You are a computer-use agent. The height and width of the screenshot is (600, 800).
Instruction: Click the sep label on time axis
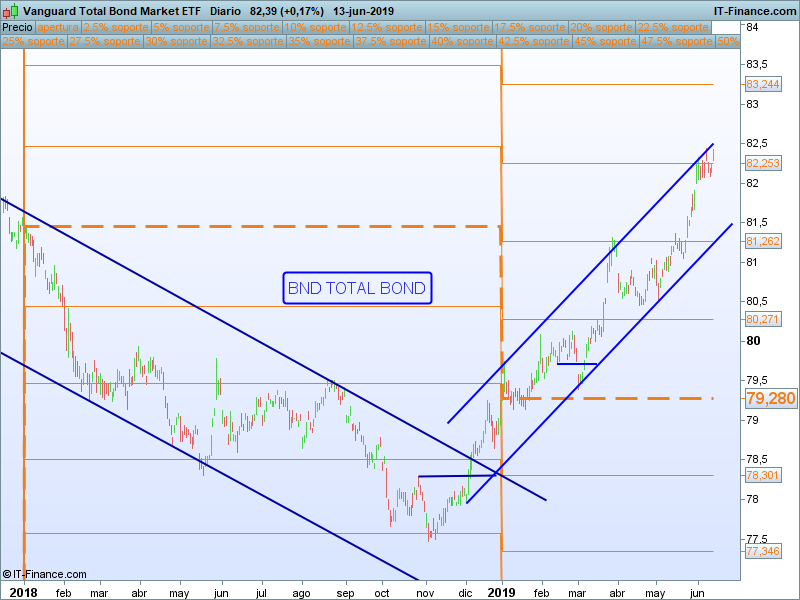[x=345, y=593]
